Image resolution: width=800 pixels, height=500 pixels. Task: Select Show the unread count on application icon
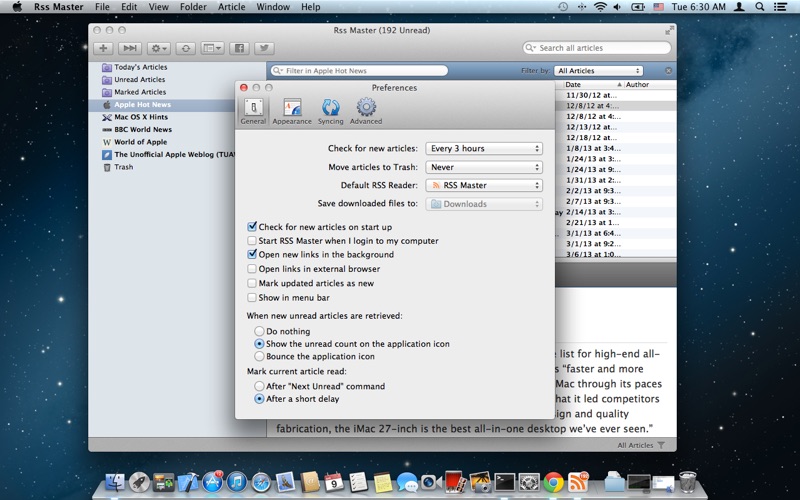tap(259, 344)
